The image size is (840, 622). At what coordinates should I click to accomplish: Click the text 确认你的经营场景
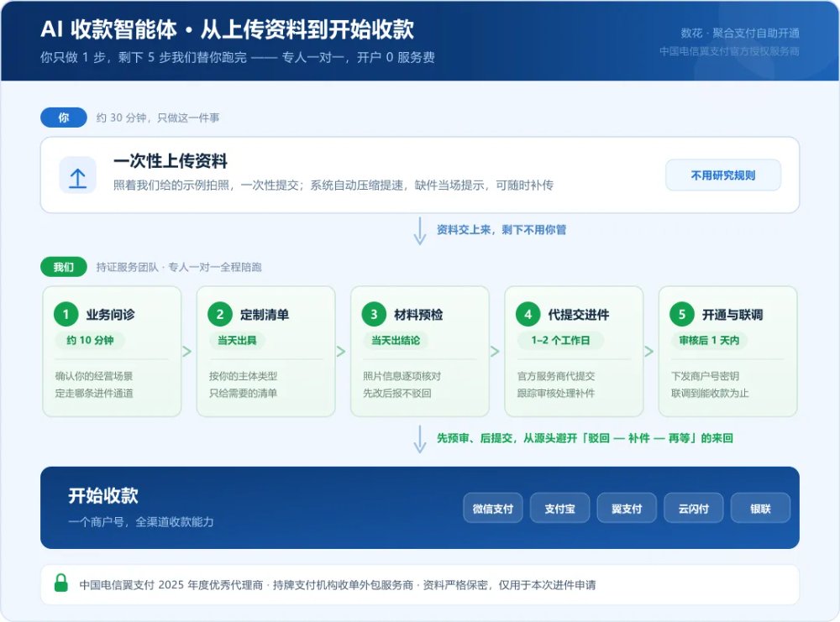click(x=94, y=376)
